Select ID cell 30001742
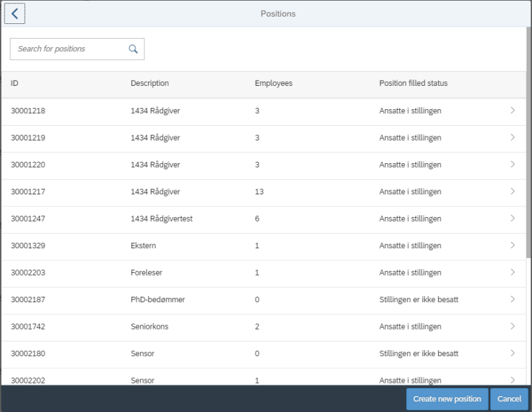This screenshot has width=532, height=412. tap(28, 327)
